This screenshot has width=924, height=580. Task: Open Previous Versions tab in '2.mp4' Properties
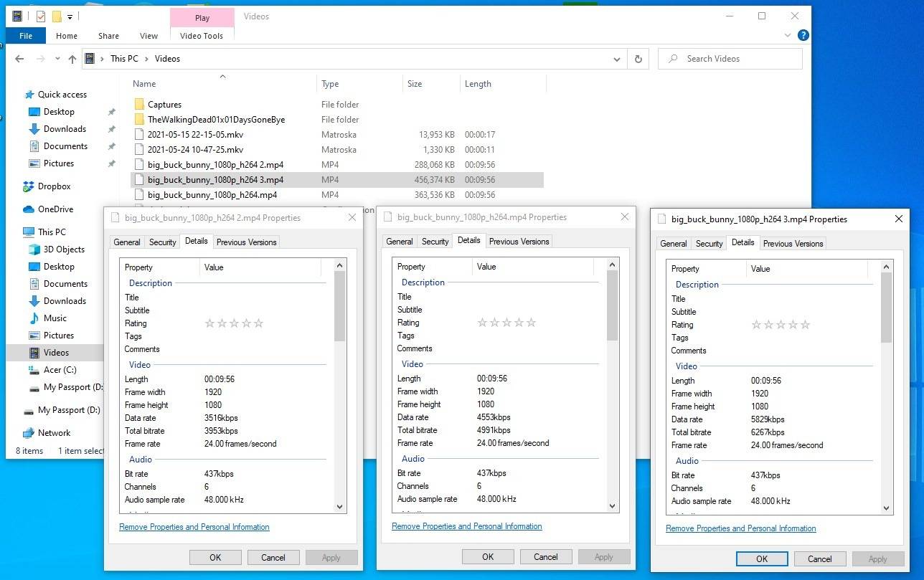[x=246, y=242]
